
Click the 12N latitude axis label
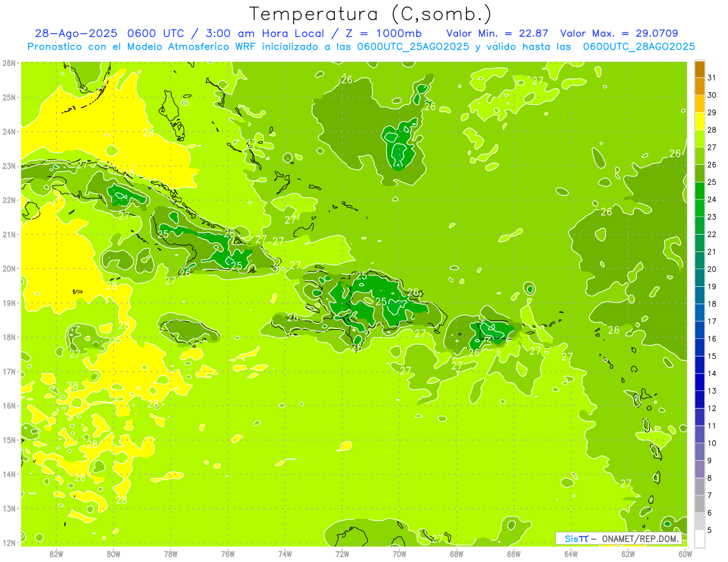9,543
